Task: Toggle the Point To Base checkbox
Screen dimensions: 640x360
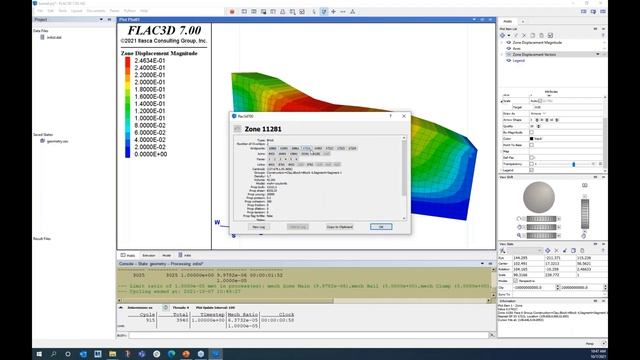Action: coord(531,145)
